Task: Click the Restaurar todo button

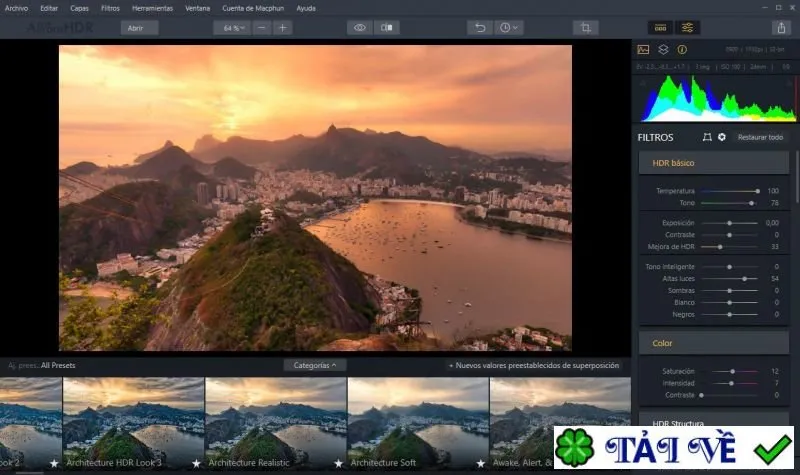Action: pos(760,137)
